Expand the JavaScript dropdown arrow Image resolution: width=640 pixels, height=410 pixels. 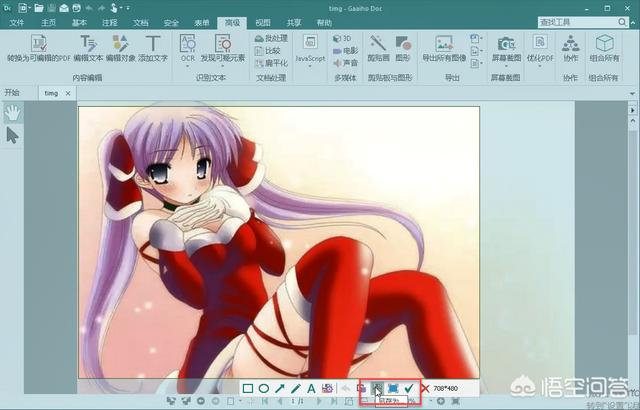tap(310, 66)
